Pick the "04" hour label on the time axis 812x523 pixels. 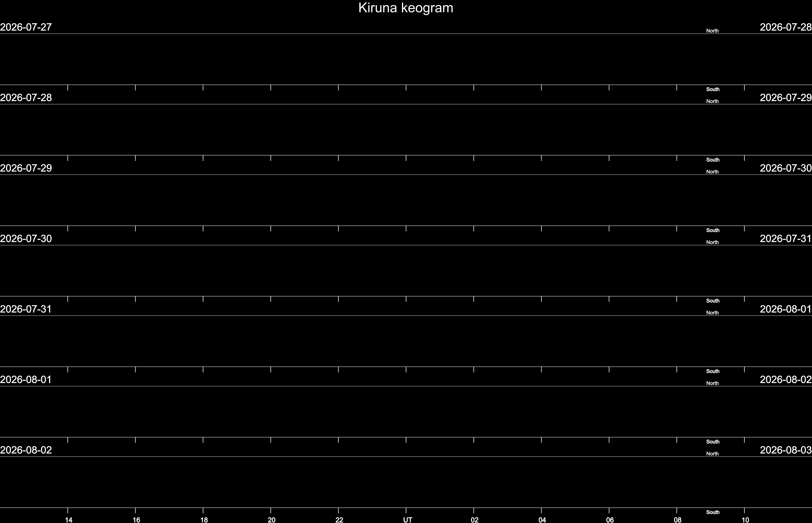click(542, 520)
